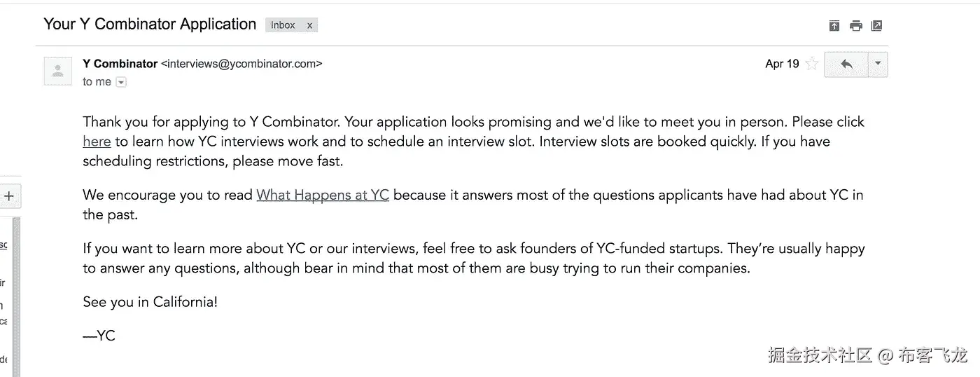980x377 pixels.
Task: Open the "What Happens at YC" link
Action: point(323,196)
